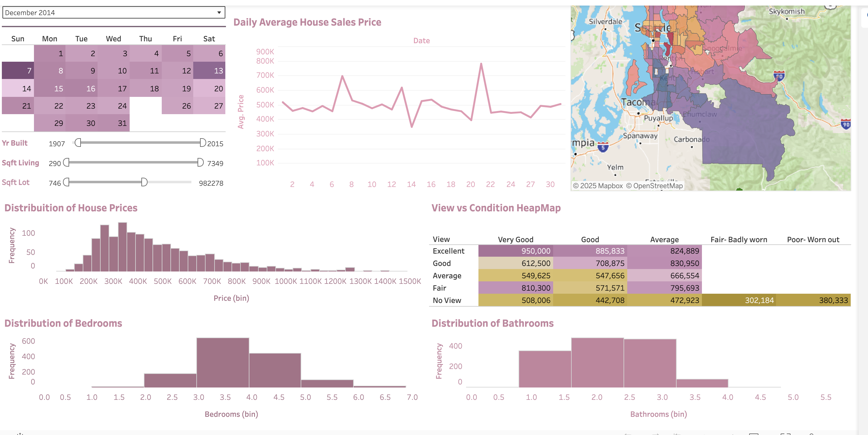Select calendar day 20
The height and width of the screenshot is (435, 868).
209,88
